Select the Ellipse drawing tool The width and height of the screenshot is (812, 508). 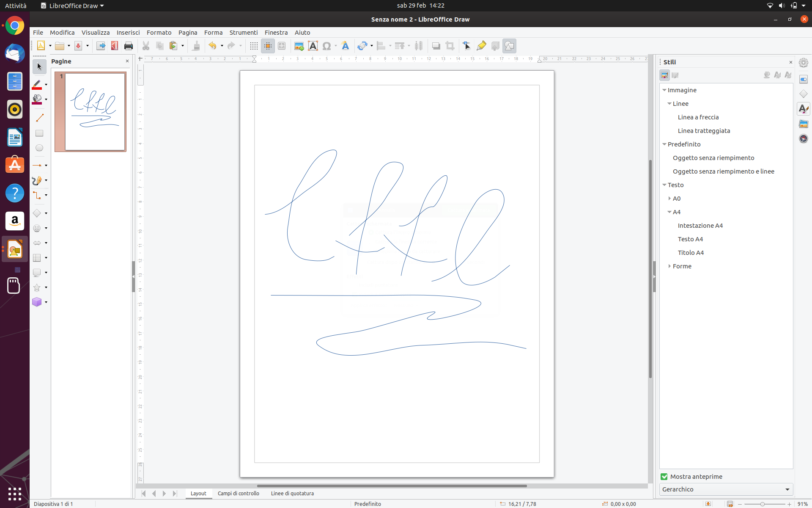(39, 148)
